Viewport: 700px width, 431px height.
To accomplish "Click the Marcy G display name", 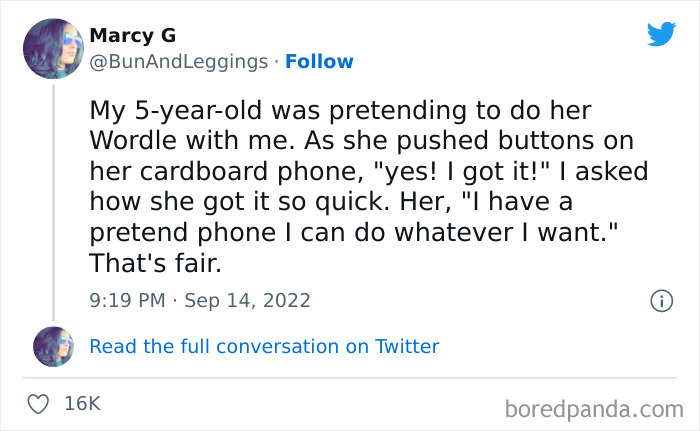I will click(125, 36).
